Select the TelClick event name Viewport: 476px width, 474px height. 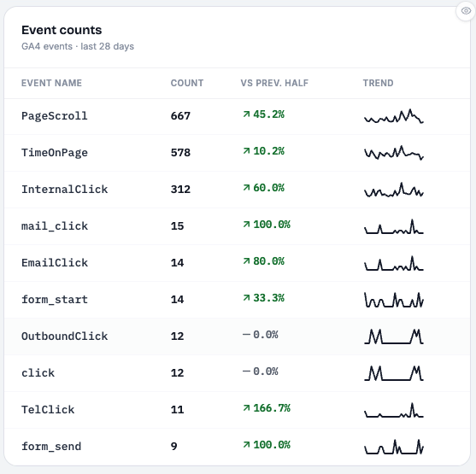[x=48, y=410]
